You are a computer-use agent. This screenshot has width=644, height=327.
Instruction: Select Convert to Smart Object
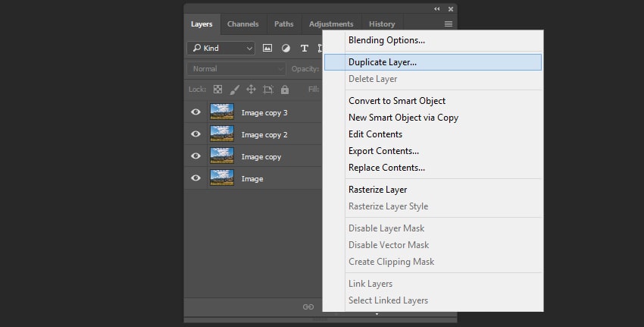coord(396,101)
